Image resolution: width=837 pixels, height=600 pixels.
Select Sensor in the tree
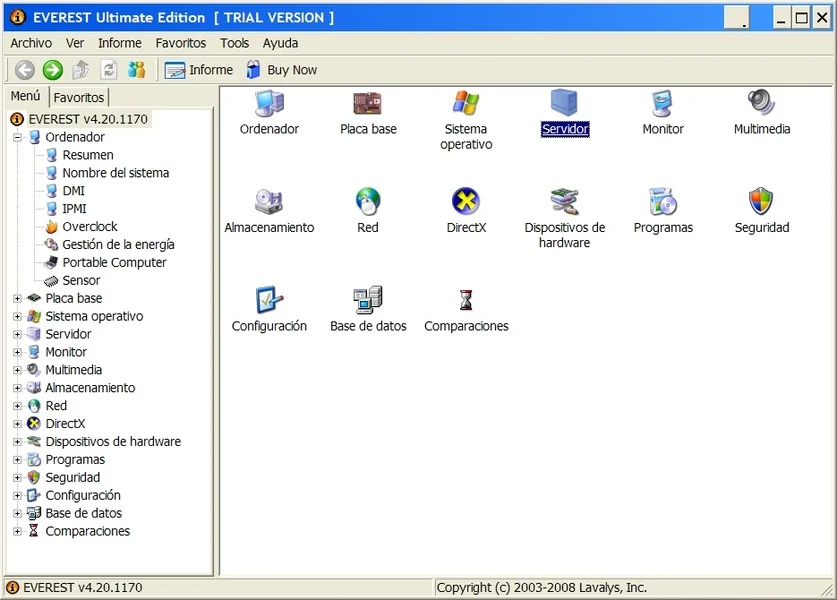click(x=81, y=281)
